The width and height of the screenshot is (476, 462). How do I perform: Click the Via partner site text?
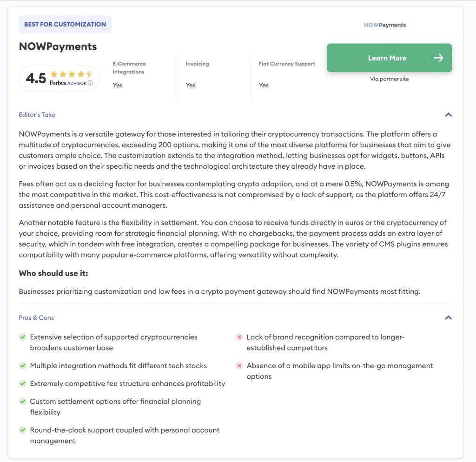389,79
